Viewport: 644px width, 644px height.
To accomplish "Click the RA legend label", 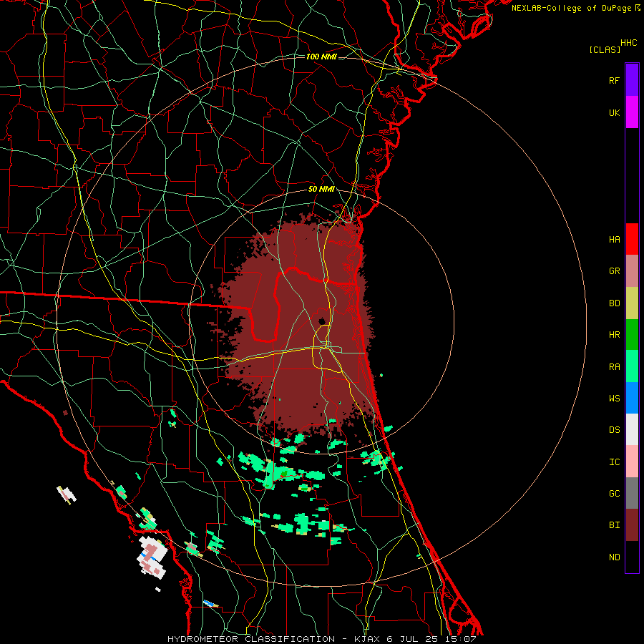I will pyautogui.click(x=615, y=367).
